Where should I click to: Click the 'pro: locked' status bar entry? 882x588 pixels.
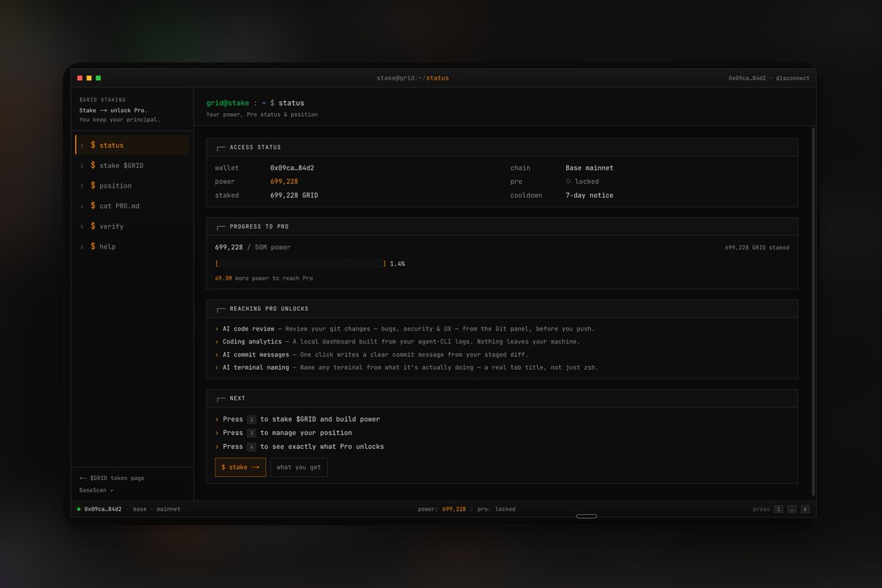point(496,509)
